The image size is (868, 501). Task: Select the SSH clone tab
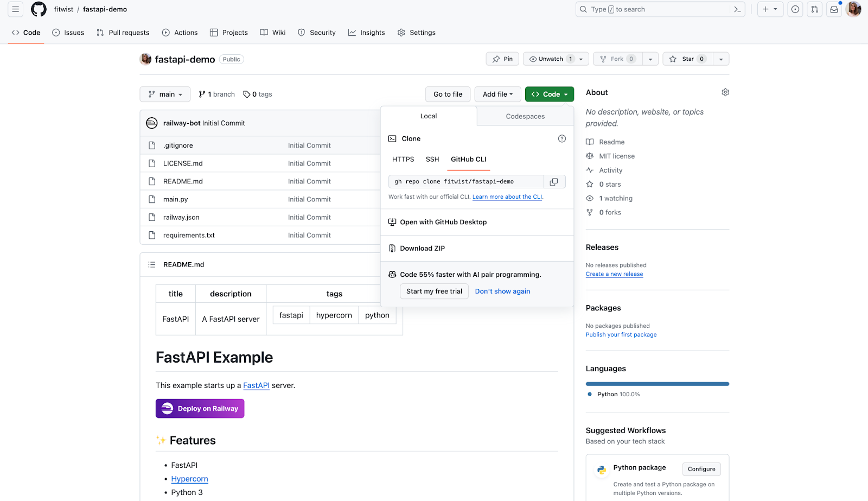432,160
